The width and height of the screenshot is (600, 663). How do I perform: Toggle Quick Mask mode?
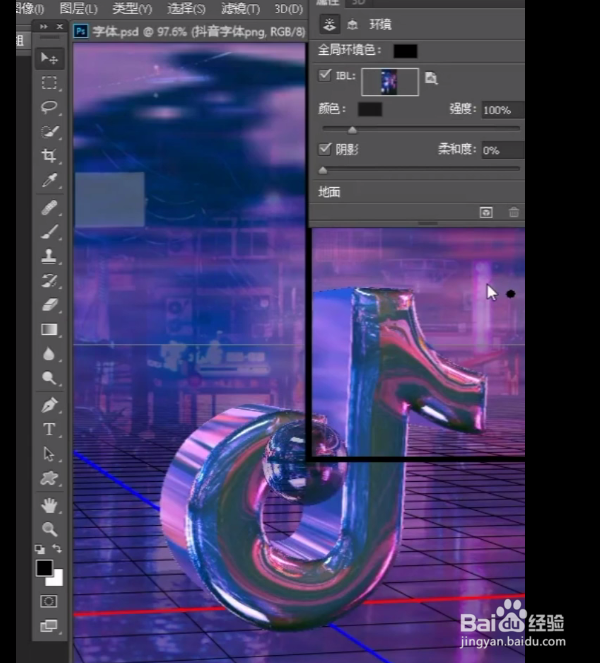tap(49, 601)
